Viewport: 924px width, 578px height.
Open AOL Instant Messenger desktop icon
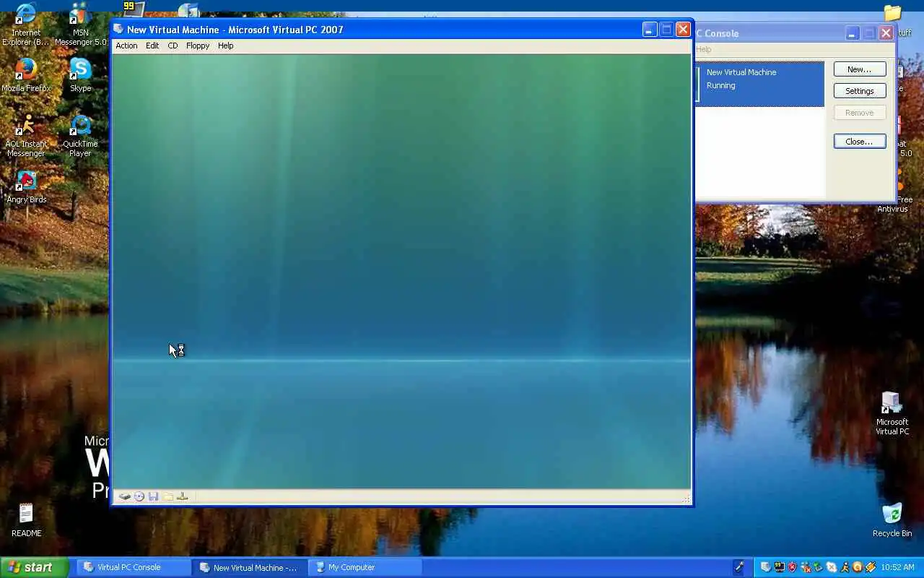click(x=26, y=136)
